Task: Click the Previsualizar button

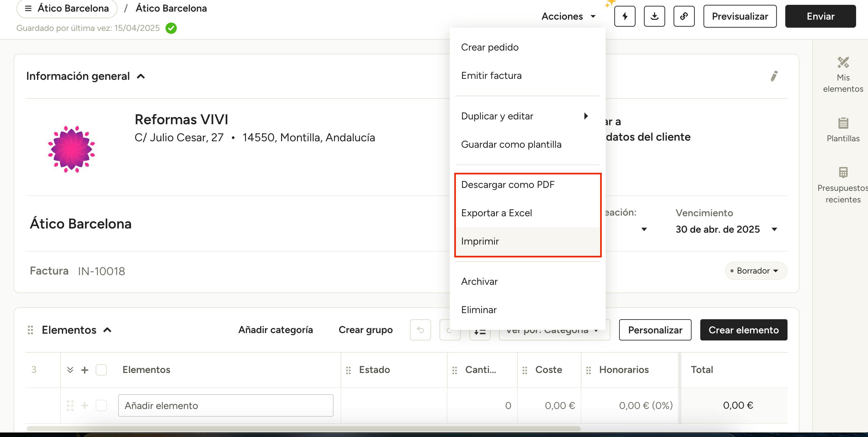Action: coord(740,16)
